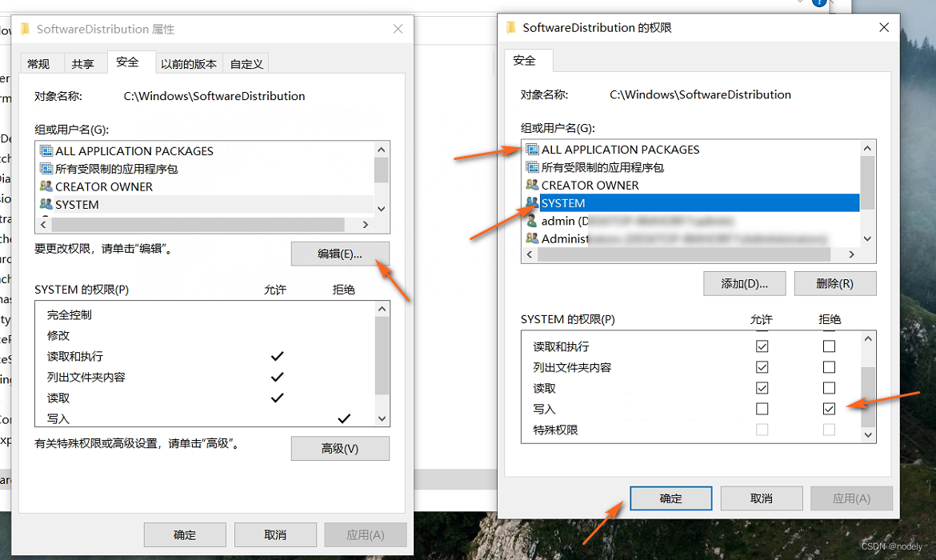Click down arrow of permissions list scrollbar in permissions dialog
Image resolution: width=936 pixels, height=560 pixels.
tap(868, 435)
